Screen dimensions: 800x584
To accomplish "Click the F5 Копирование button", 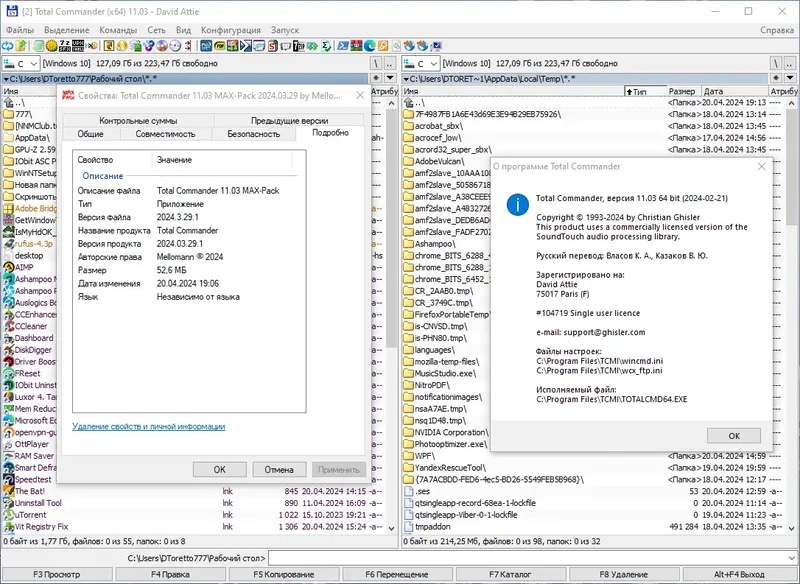I will tap(284, 574).
